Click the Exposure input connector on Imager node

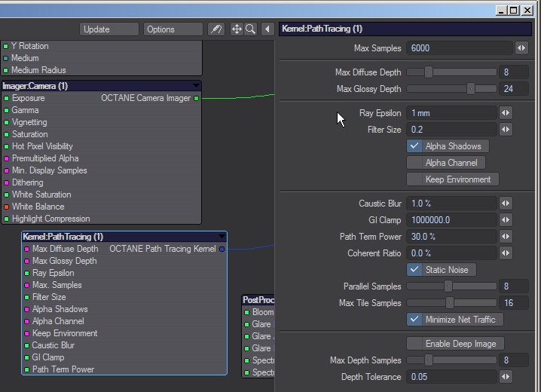[7, 98]
